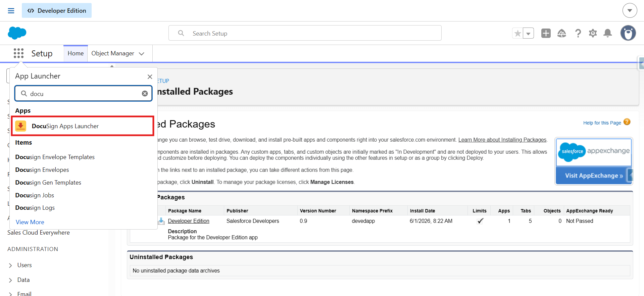The image size is (644, 296).
Task: Click the DocuSign Apps Launcher icon
Action: [21, 126]
